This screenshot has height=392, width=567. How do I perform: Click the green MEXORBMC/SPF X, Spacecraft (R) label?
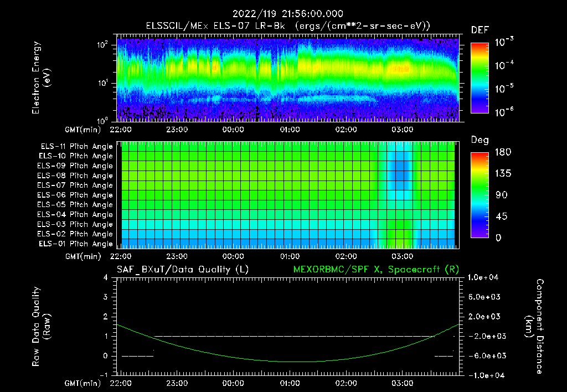(x=376, y=270)
